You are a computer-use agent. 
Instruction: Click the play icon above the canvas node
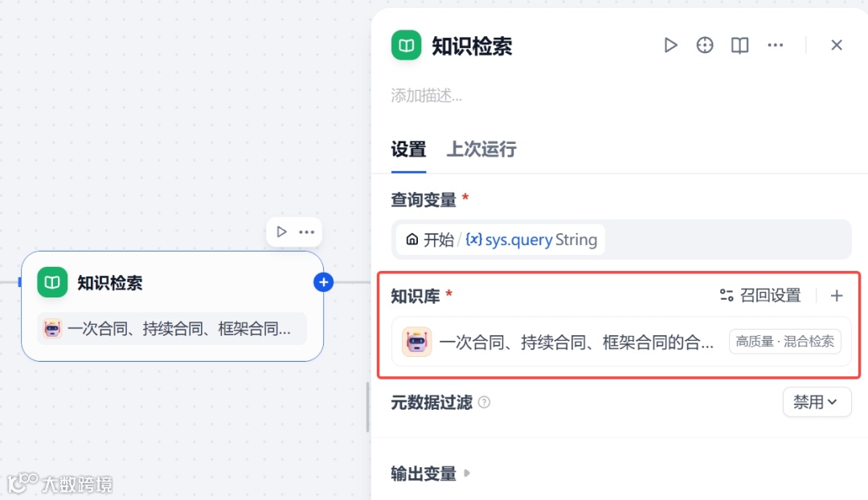pos(281,232)
